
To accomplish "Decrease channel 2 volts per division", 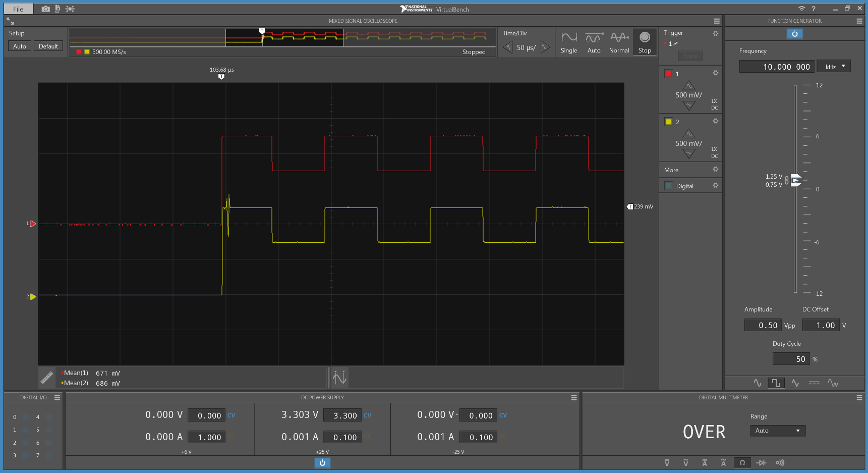I will coord(689,153).
